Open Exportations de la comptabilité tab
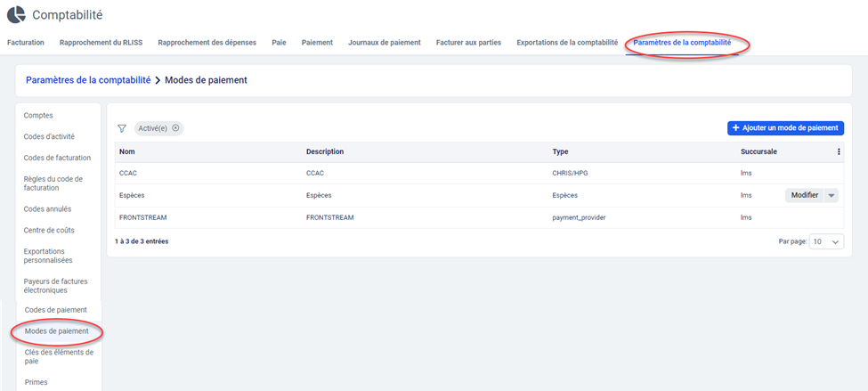This screenshot has height=391, width=868. [566, 42]
